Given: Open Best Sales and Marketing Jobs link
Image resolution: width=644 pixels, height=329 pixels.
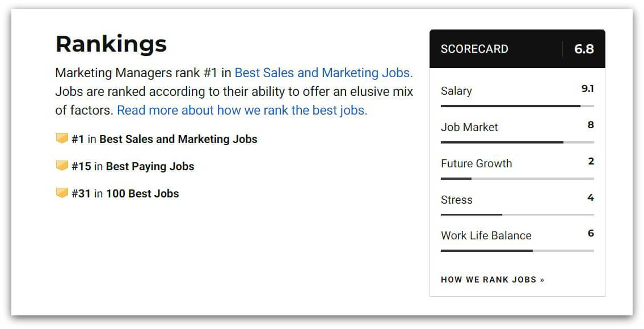Looking at the screenshot, I should tap(323, 73).
